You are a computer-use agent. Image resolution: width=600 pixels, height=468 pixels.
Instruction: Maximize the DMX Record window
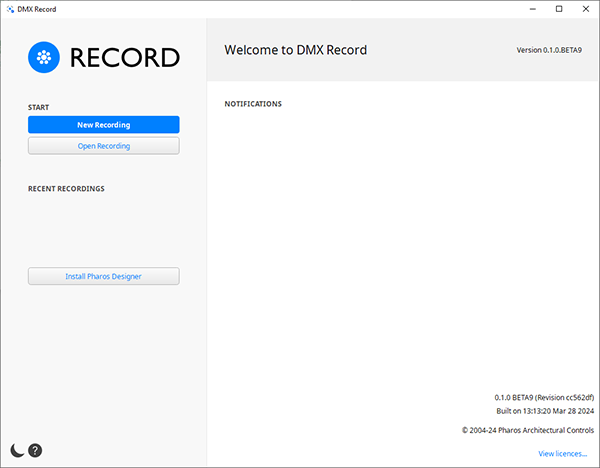(x=559, y=9)
